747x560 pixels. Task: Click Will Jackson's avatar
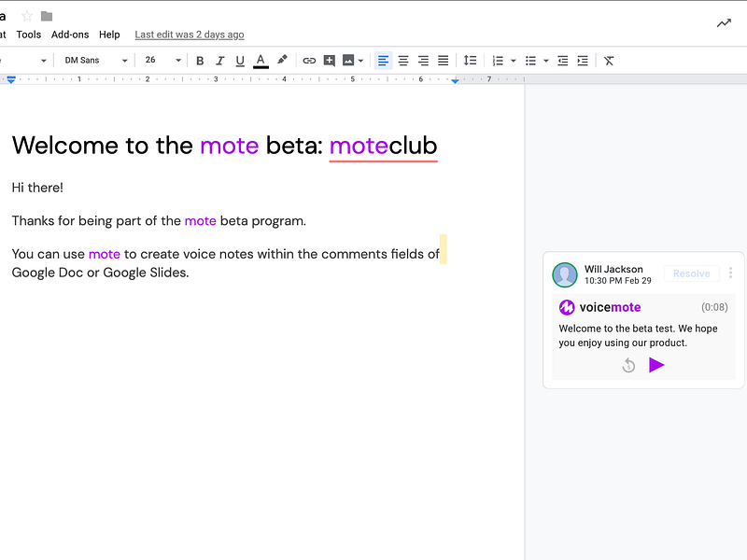(565, 274)
